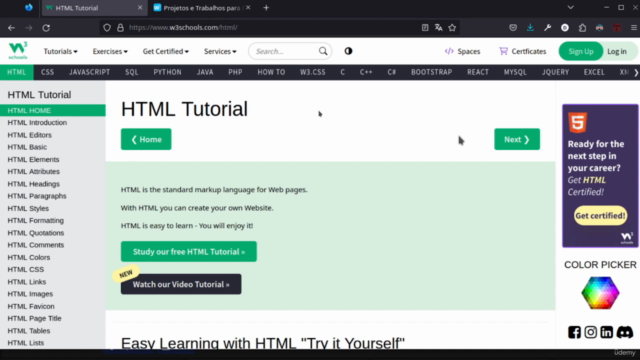Screen dimensions: 640x360
Task: Reload the page with refresh icon
Action: 46,28
